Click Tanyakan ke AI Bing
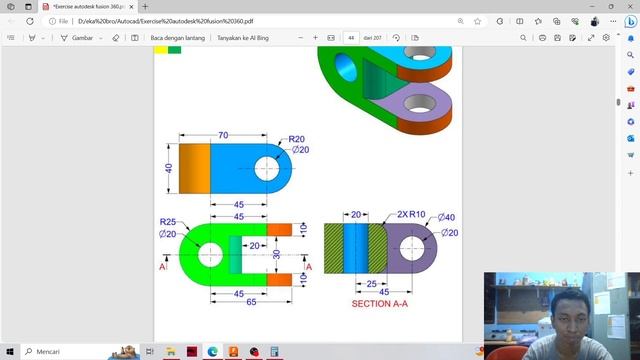 (243, 38)
